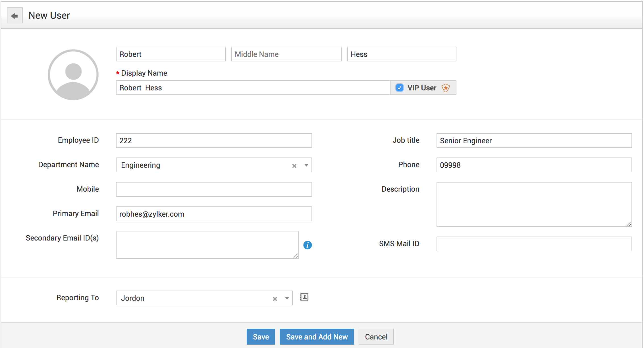Expand the Department Name dropdown arrow
This screenshot has height=348, width=644.
306,165
